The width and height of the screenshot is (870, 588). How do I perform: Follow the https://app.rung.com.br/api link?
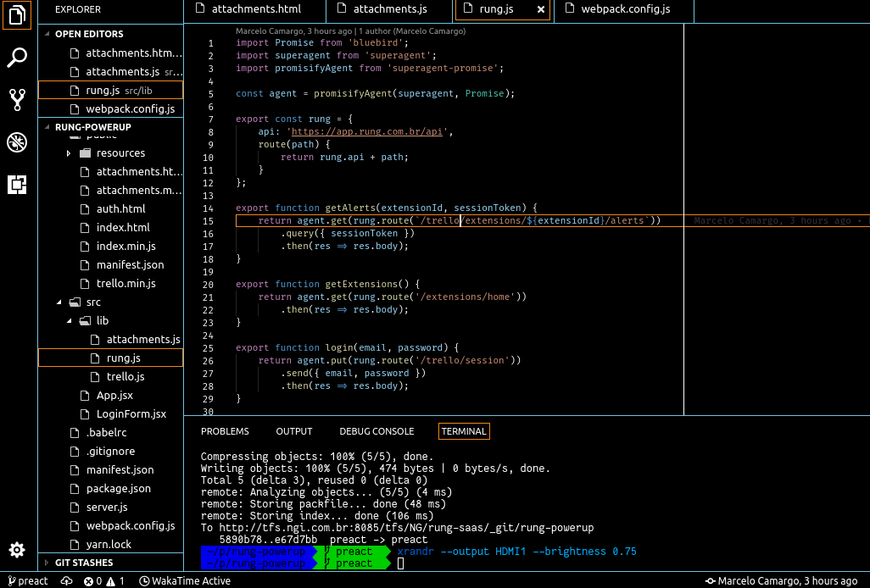[x=367, y=132]
